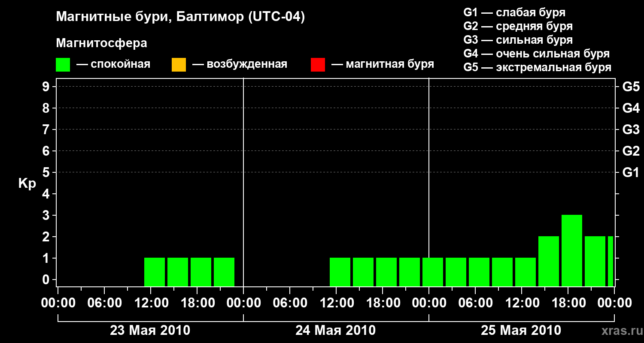Select the line 'G5 — экстремальная буря'
This screenshot has height=343, width=644.
(x=538, y=67)
